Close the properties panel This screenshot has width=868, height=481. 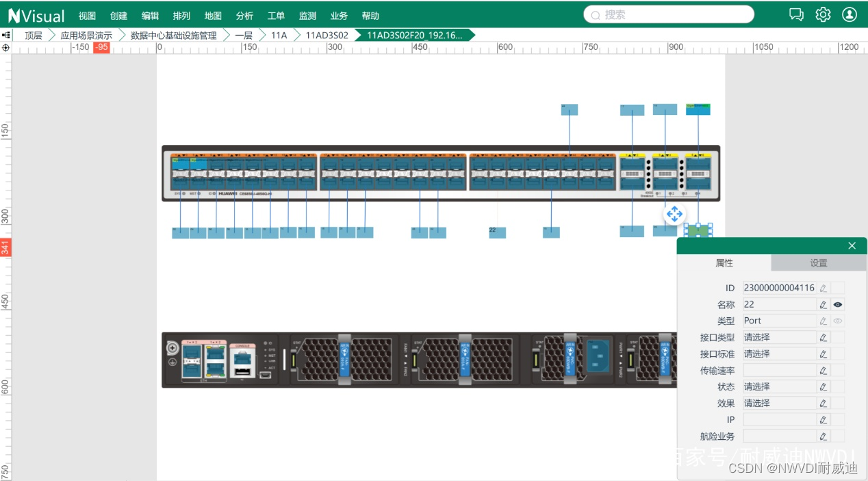click(x=852, y=246)
